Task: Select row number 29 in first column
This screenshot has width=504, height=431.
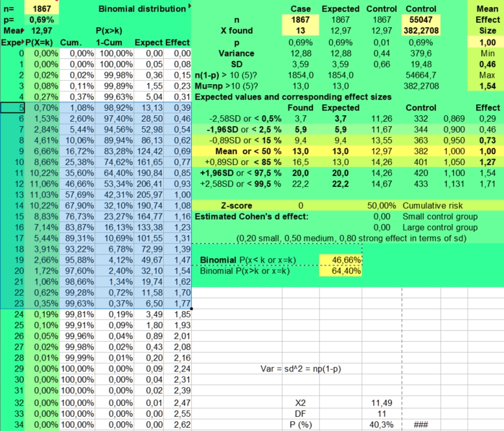Action: click(x=12, y=369)
